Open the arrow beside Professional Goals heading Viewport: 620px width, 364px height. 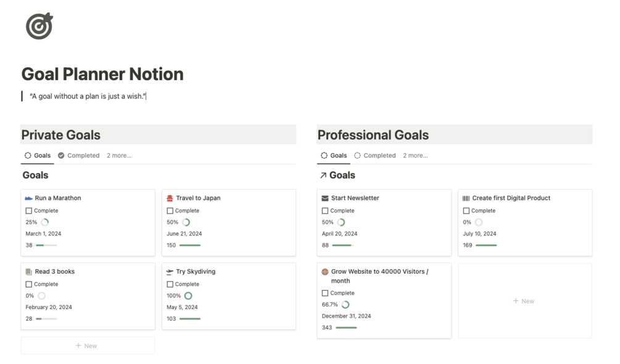point(323,175)
